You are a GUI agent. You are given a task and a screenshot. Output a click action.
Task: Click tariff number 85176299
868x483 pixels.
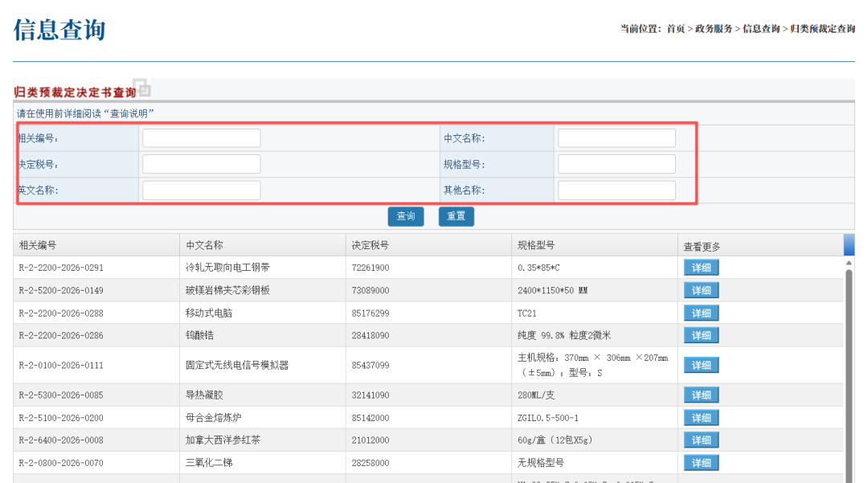[x=371, y=313]
